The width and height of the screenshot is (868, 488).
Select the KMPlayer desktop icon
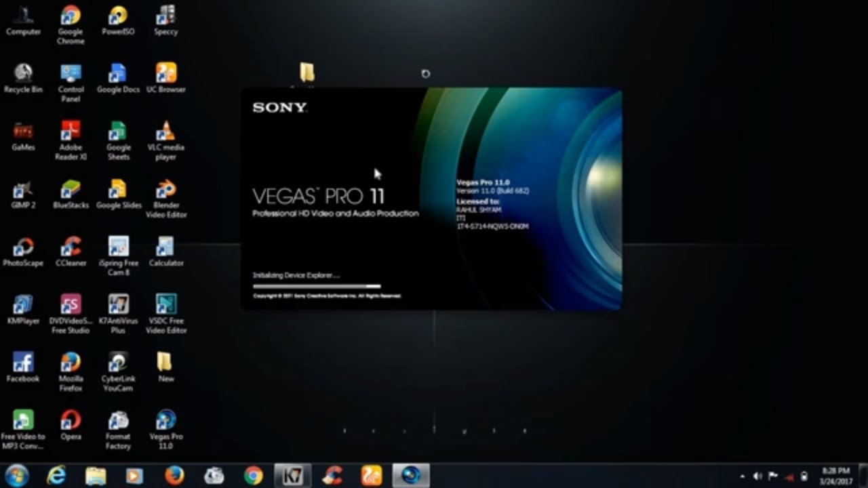[23, 309]
